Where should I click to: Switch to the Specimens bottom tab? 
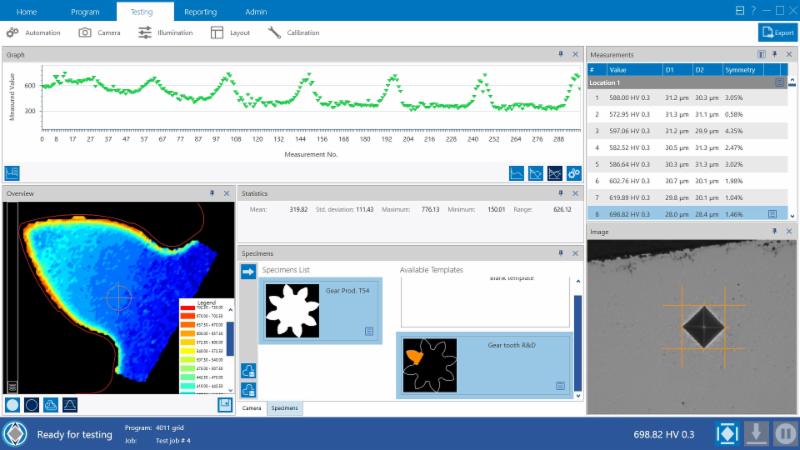[x=285, y=408]
